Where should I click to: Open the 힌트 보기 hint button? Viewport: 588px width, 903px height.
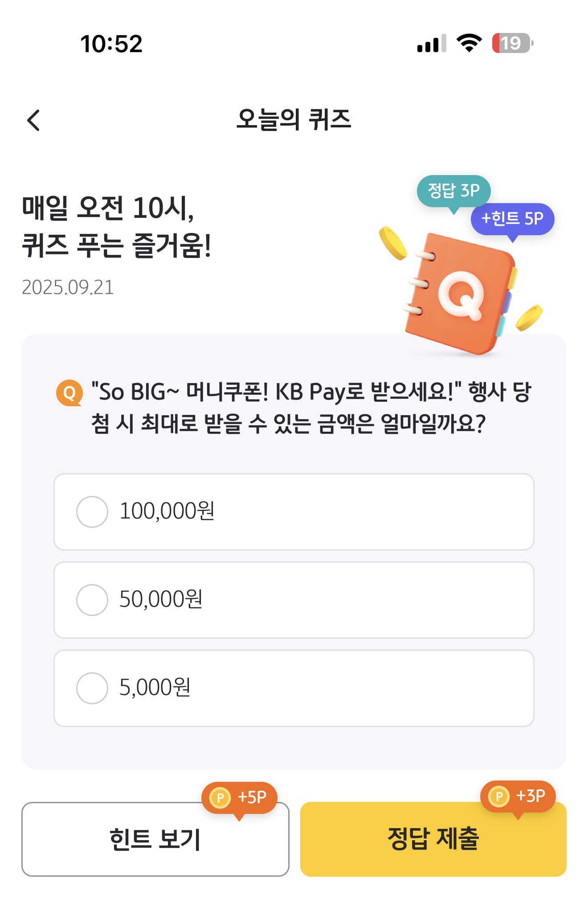tap(155, 839)
